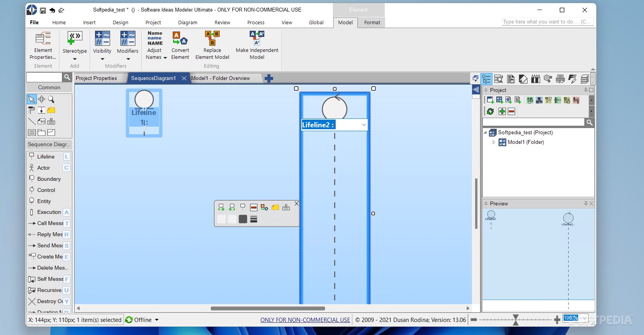Open the Offline status dropdown
The width and height of the screenshot is (644, 335).
pos(157,320)
